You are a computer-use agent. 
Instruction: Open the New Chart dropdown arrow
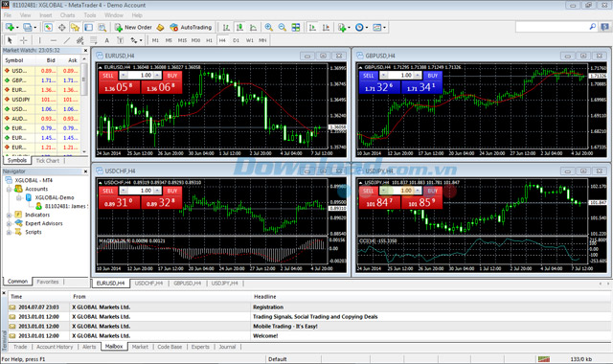17,28
